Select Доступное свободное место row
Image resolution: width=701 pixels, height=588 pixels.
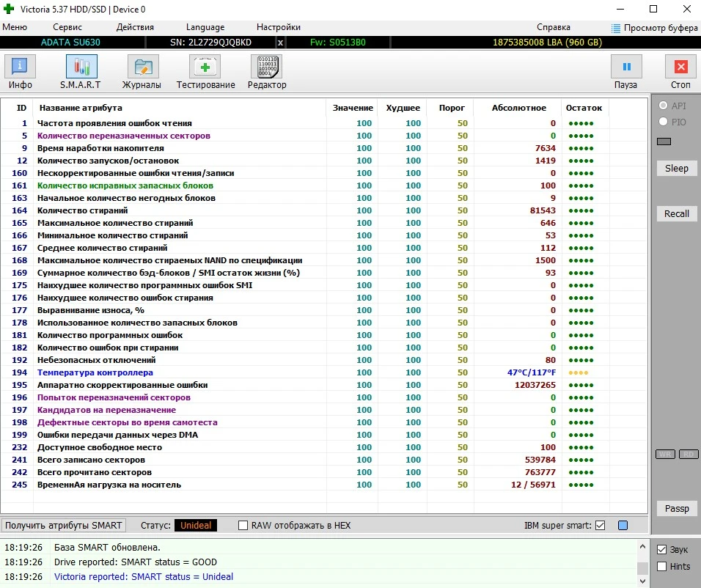(323, 447)
